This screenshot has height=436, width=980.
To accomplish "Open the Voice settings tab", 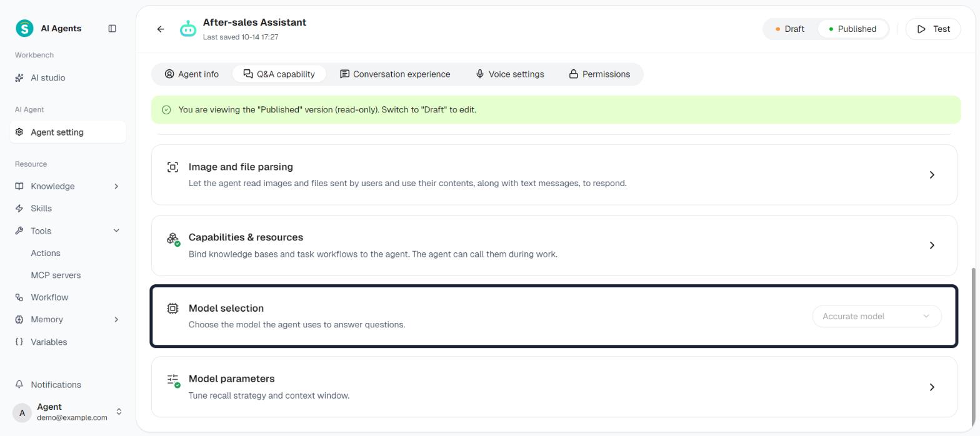I will (510, 74).
